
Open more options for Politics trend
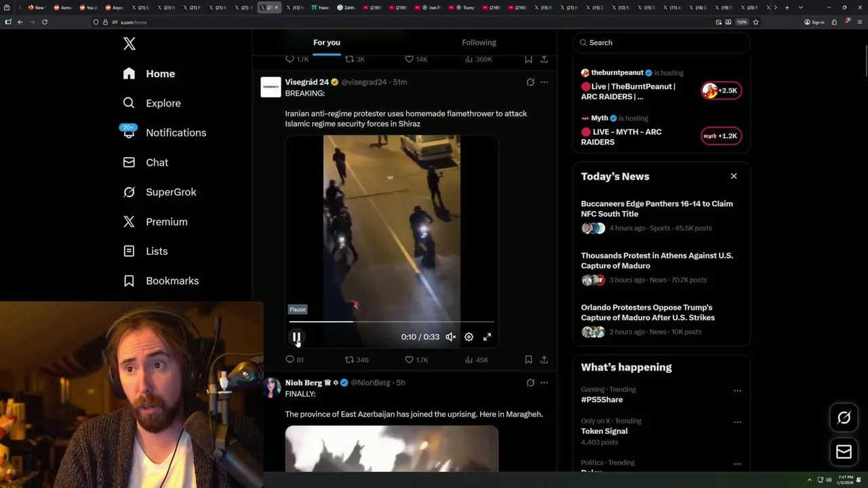click(737, 464)
